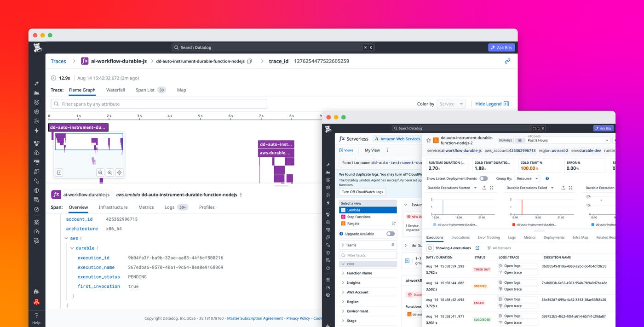
Task: Expand the Teams facet group
Action: tap(343, 245)
